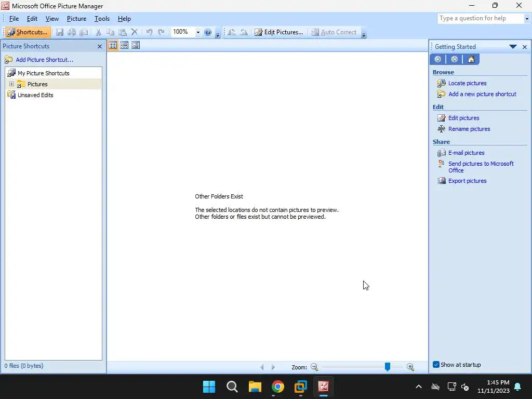Toggle the Shortcuts pane button

pos(28,32)
